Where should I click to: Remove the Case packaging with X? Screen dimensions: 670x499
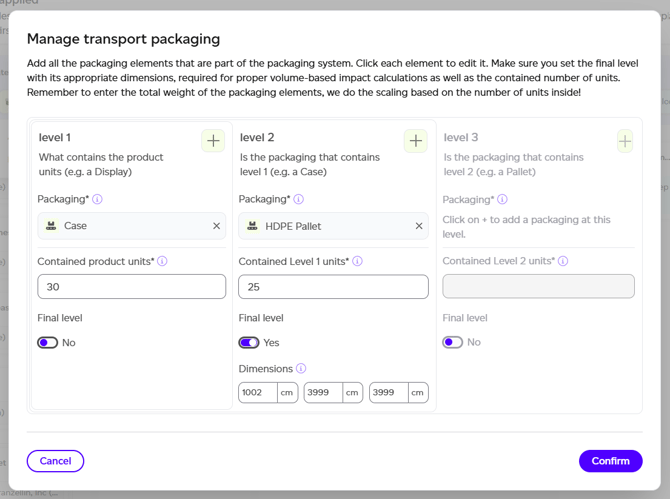pos(216,226)
